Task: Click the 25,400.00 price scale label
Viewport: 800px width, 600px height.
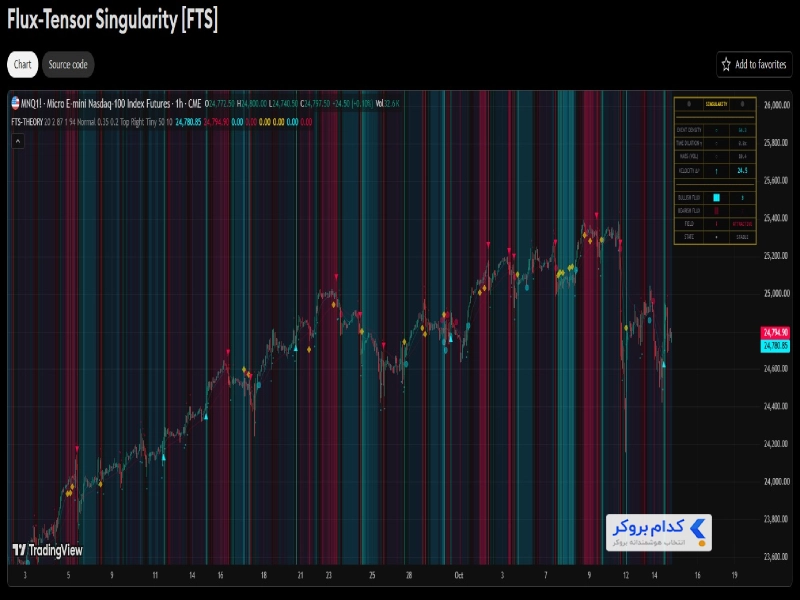Action: 777,218
